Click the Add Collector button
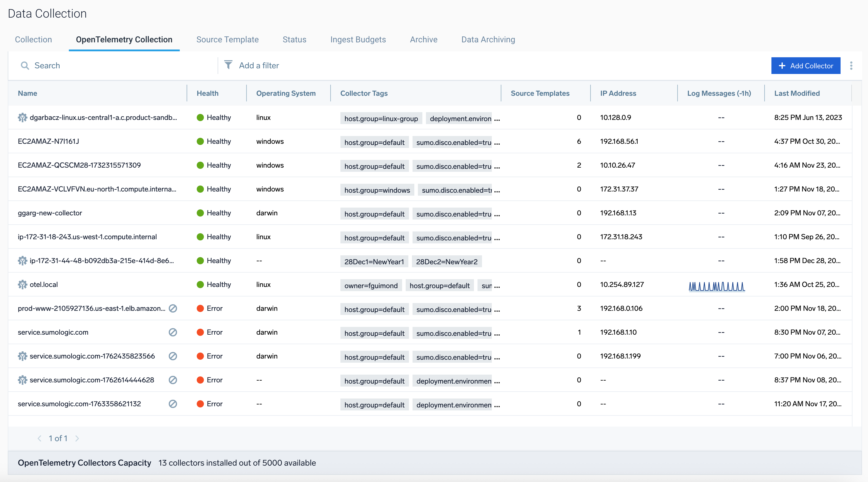Screen dimensions: 868x482 click(805, 66)
